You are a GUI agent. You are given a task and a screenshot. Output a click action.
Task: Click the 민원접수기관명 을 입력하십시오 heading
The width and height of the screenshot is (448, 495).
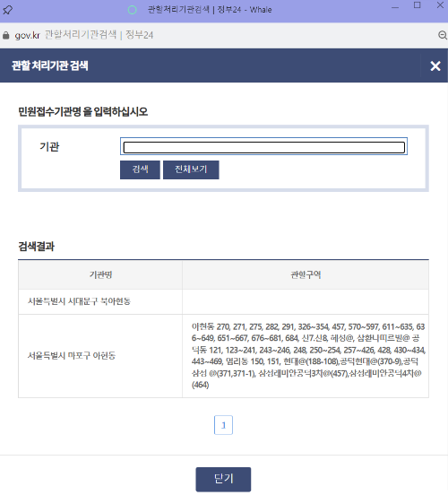[x=83, y=111]
